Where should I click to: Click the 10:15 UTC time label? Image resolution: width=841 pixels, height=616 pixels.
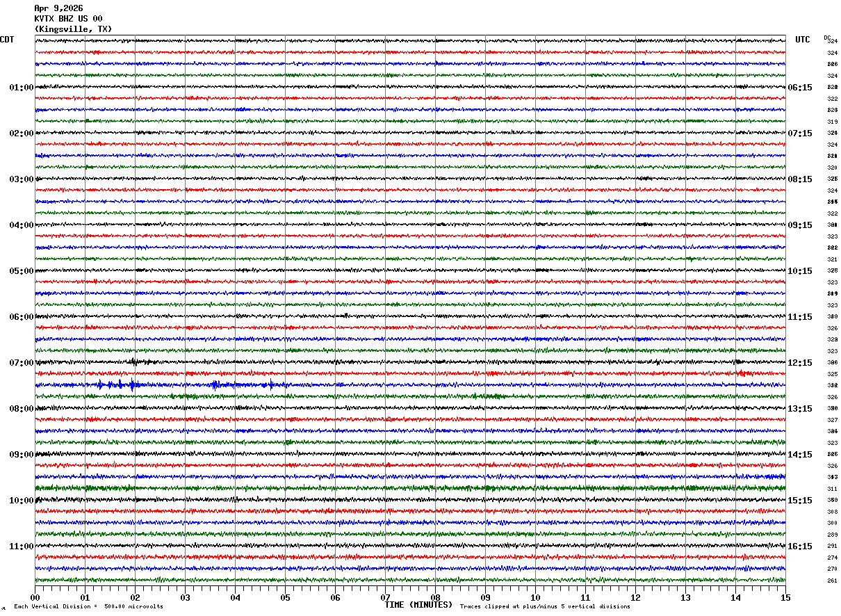tap(800, 271)
